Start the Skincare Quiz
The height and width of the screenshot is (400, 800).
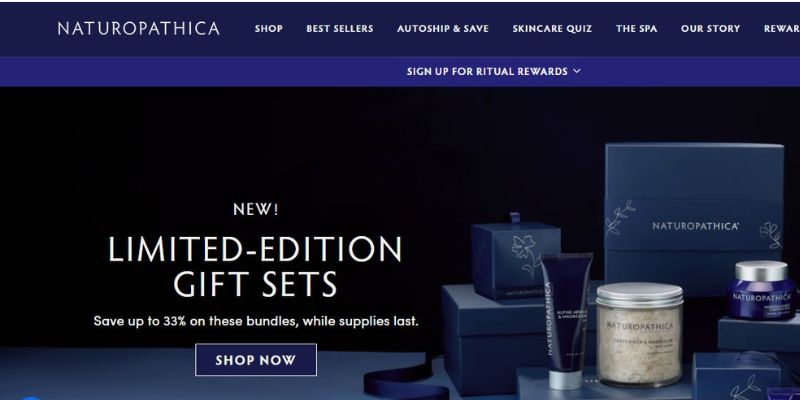553,29
